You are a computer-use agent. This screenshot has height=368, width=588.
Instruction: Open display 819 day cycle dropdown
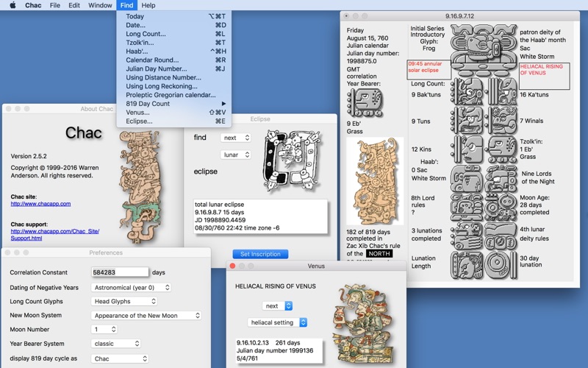(120, 358)
